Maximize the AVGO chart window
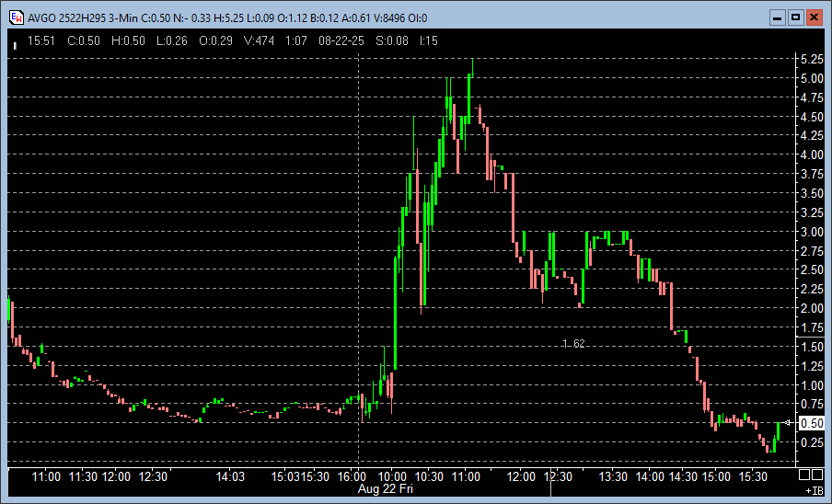This screenshot has width=832, height=504. tap(795, 17)
